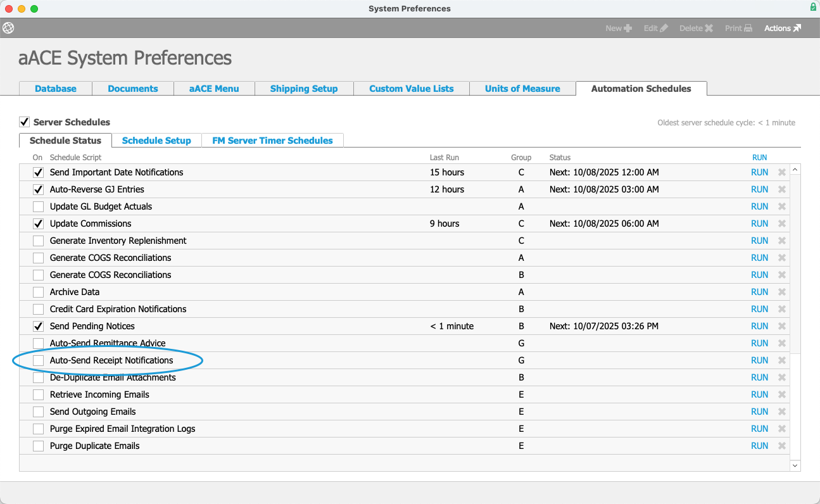
Task: Click the 'Oldest server schedule cycle' text
Action: [x=726, y=123]
